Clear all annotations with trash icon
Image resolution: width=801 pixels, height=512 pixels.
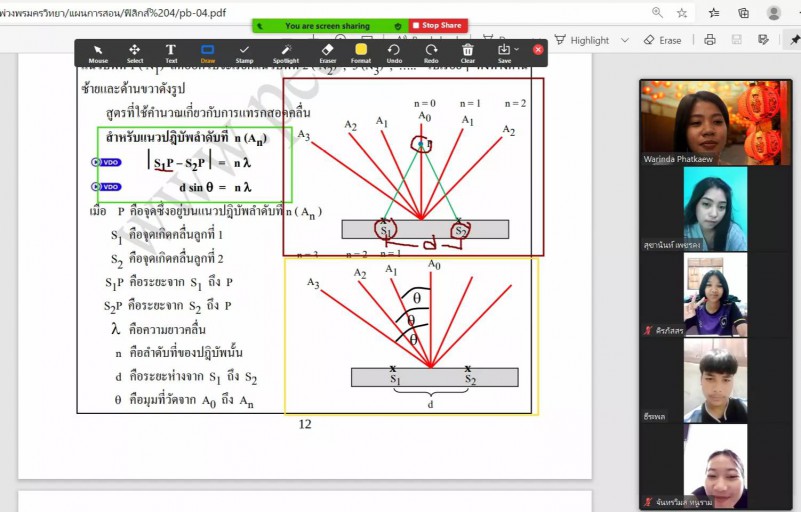[x=468, y=53]
